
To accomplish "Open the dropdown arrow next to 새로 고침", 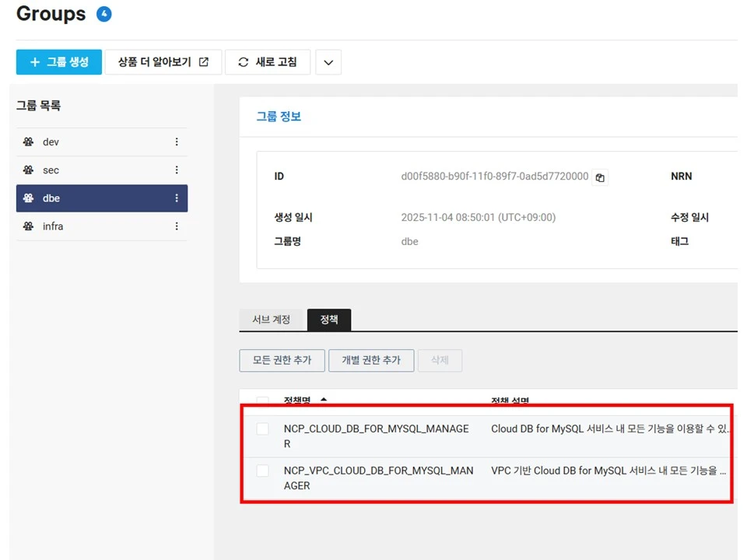I will (328, 61).
